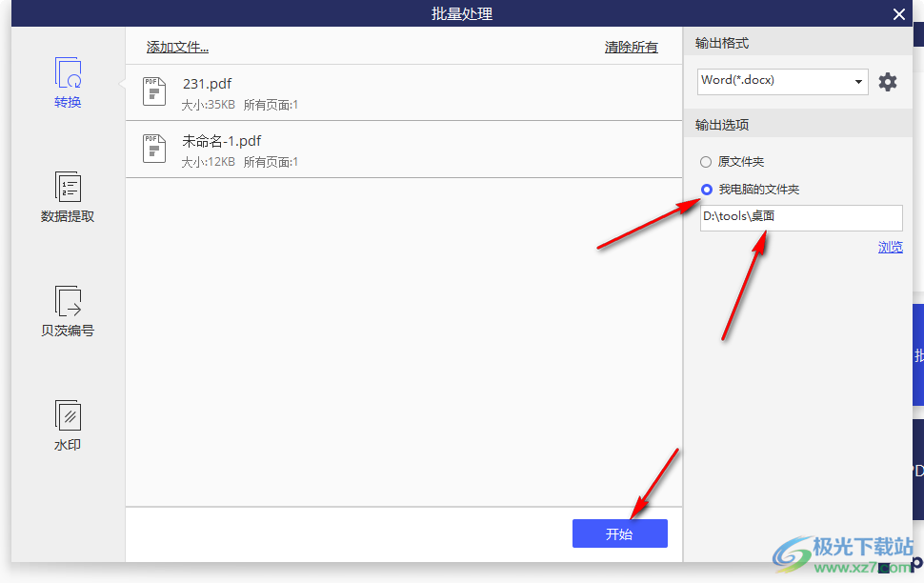Click 清除所有 to clear file list
924x583 pixels.
(631, 47)
